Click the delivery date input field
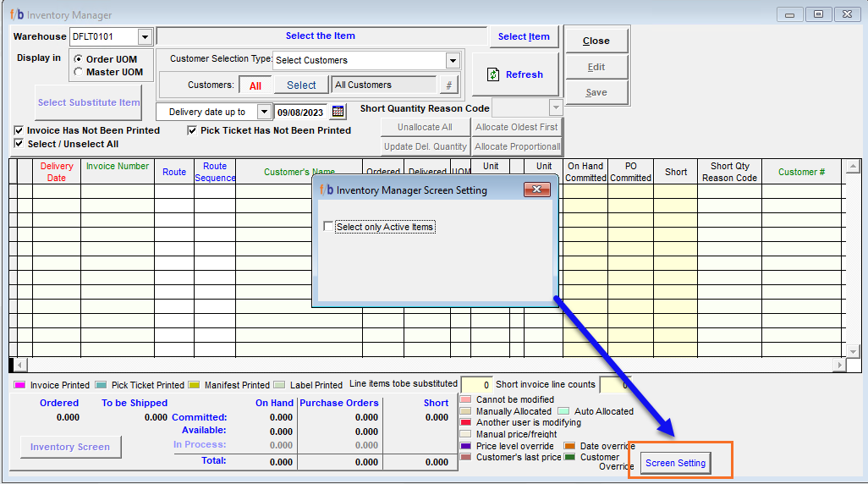The width and height of the screenshot is (868, 484). (x=301, y=112)
